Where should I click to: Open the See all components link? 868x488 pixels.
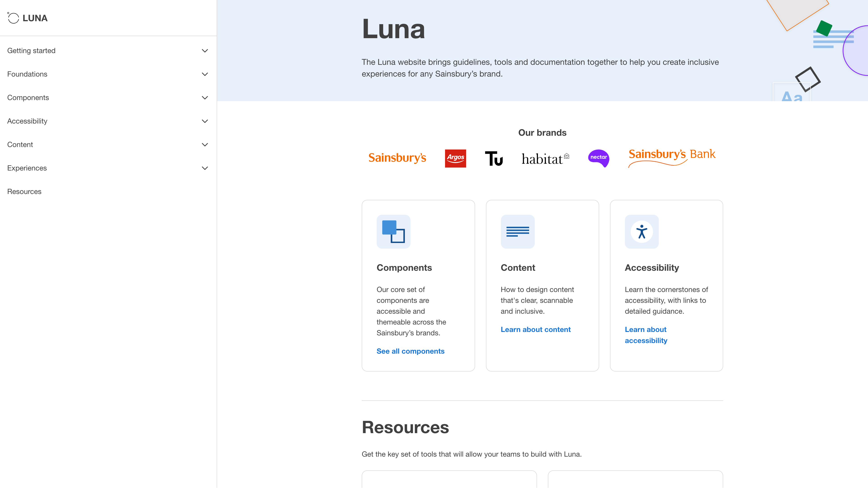[x=410, y=351]
